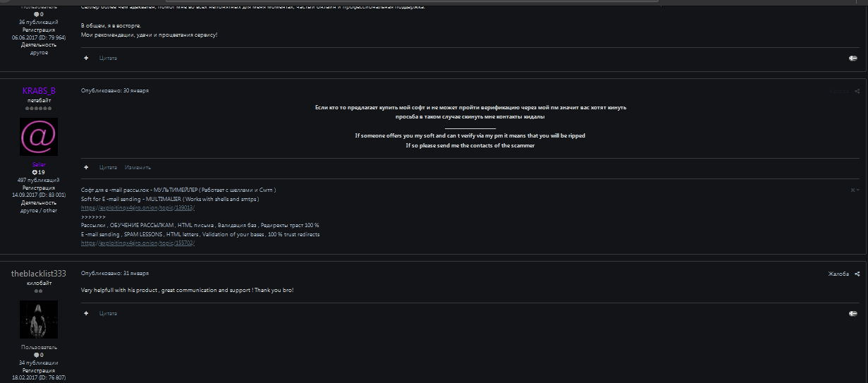Click theblacklist333's avatar image
The image size is (868, 383).
point(39,320)
